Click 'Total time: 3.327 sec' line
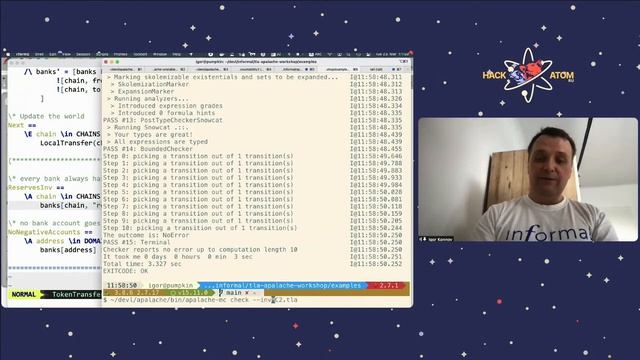Screen dimensions: 640x360 point(142,264)
